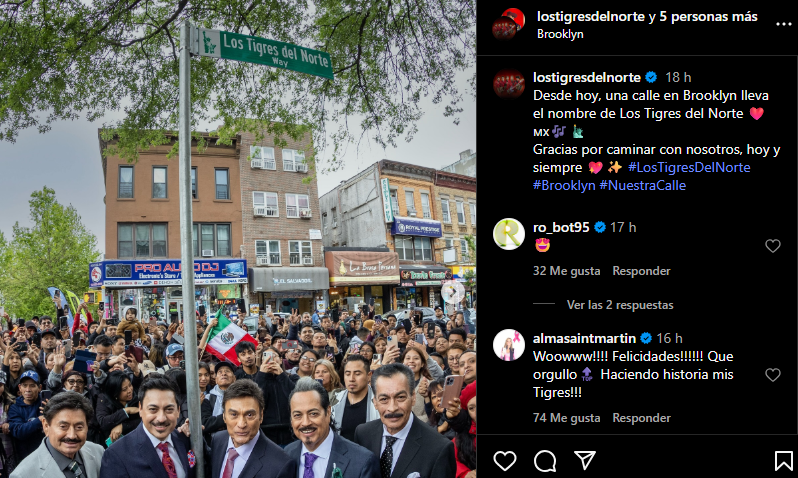This screenshot has width=798, height=478.
Task: Save the post with the bookmark icon
Action: 783,461
